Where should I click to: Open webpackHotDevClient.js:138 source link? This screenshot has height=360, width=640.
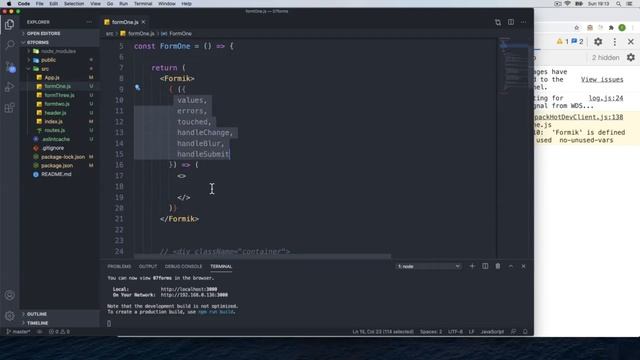pyautogui.click(x=579, y=117)
